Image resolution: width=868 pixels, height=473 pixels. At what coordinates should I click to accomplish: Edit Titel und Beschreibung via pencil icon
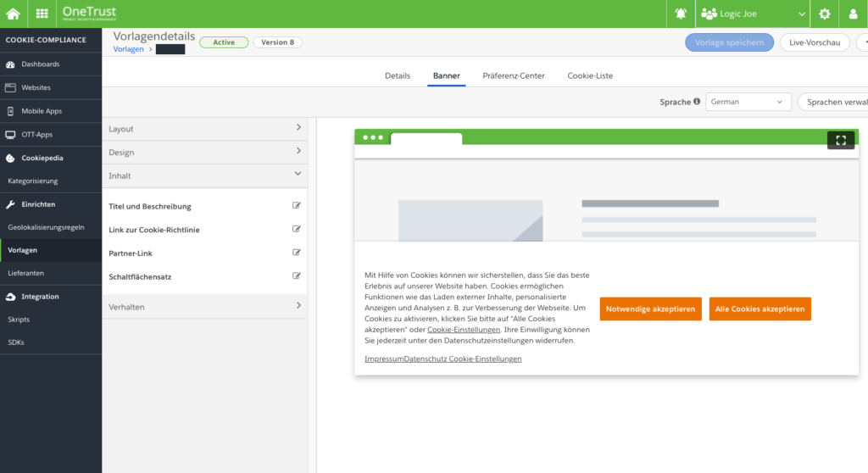[296, 205]
